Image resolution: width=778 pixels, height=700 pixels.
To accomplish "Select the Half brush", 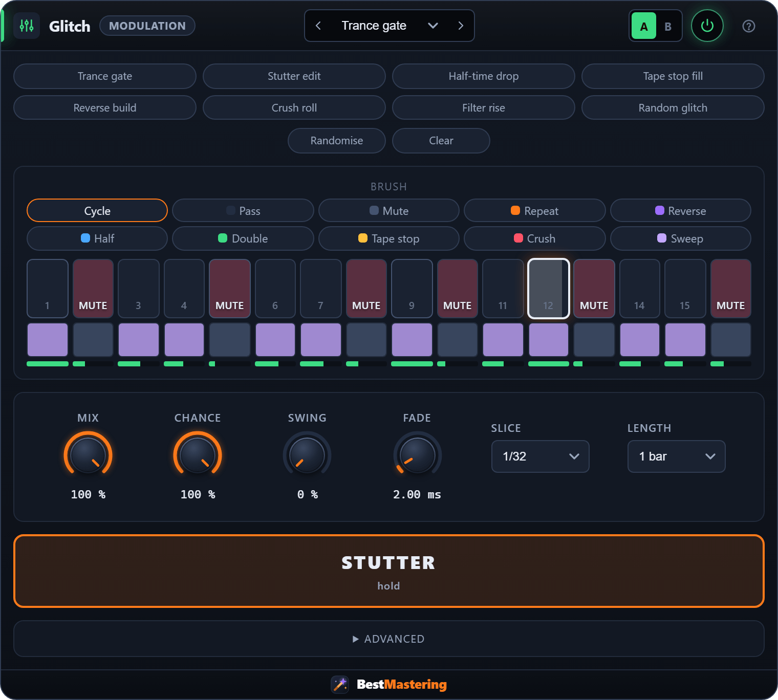I will pos(97,238).
